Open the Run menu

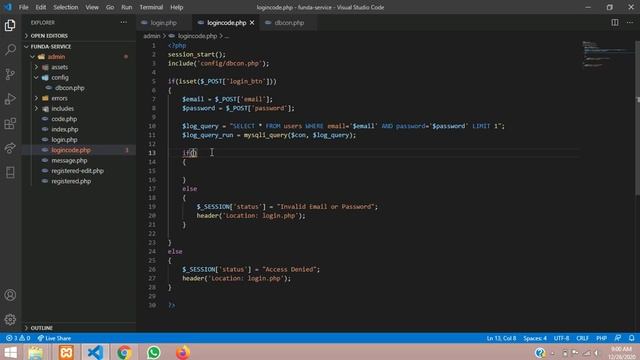127,7
